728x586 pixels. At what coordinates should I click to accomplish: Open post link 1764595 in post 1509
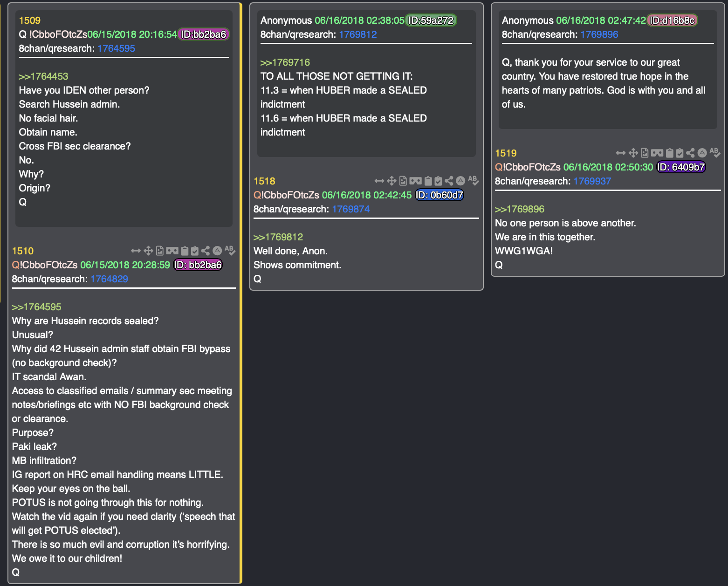click(116, 48)
